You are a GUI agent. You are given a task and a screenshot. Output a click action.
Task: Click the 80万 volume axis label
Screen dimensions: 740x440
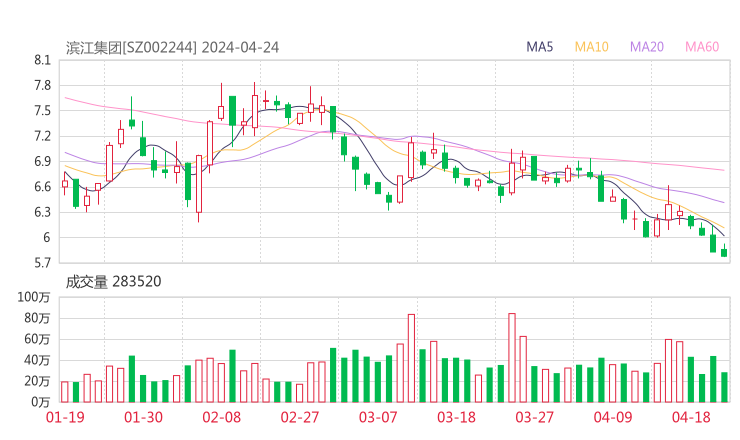click(x=37, y=319)
